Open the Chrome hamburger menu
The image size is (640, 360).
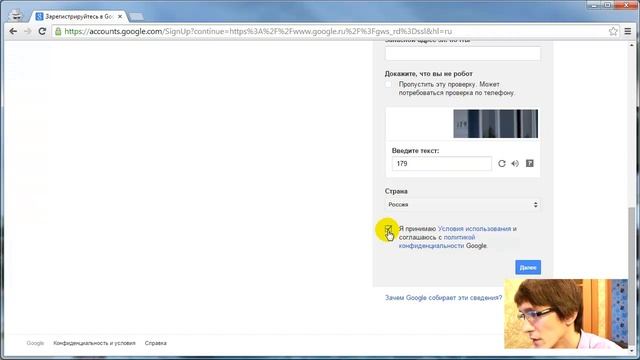coord(628,31)
